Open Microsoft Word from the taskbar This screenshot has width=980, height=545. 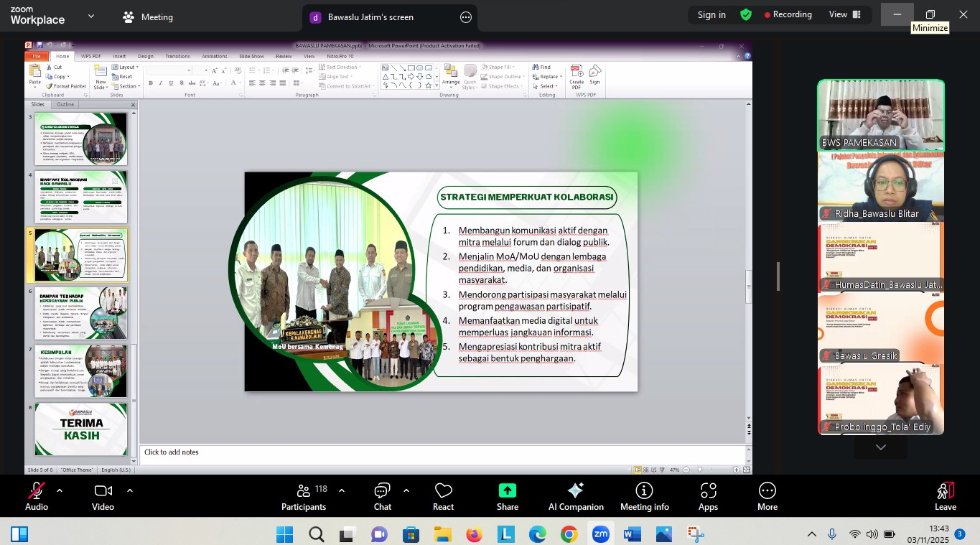click(x=632, y=534)
